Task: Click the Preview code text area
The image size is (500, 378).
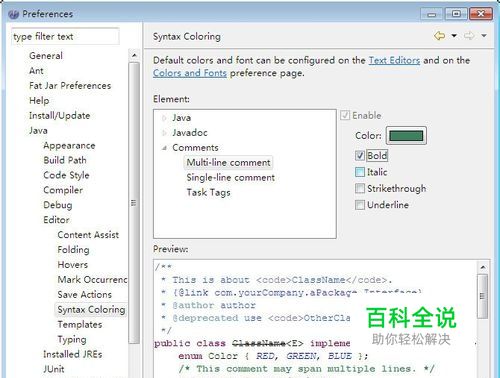Action: 315,319
